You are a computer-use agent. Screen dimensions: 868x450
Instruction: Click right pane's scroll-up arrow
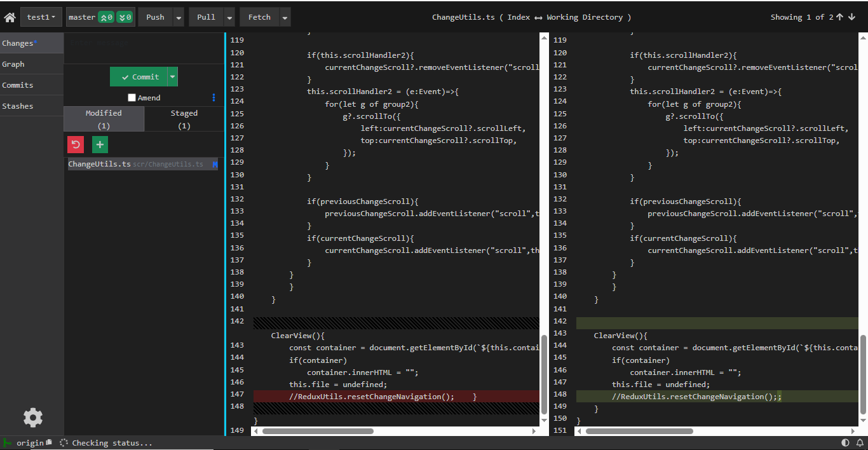(864, 37)
